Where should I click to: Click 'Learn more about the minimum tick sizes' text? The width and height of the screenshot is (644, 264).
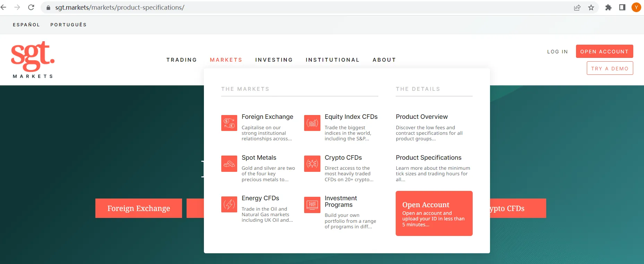(x=433, y=174)
